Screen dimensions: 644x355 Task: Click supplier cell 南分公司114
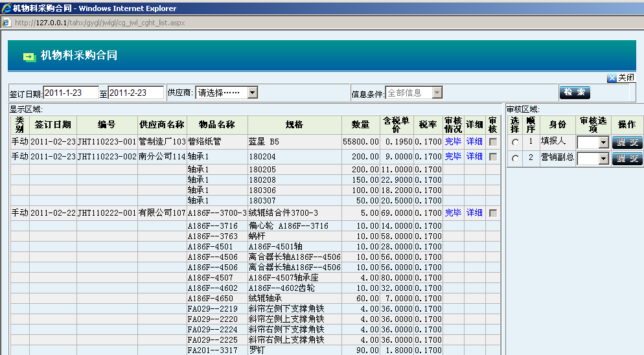click(162, 157)
